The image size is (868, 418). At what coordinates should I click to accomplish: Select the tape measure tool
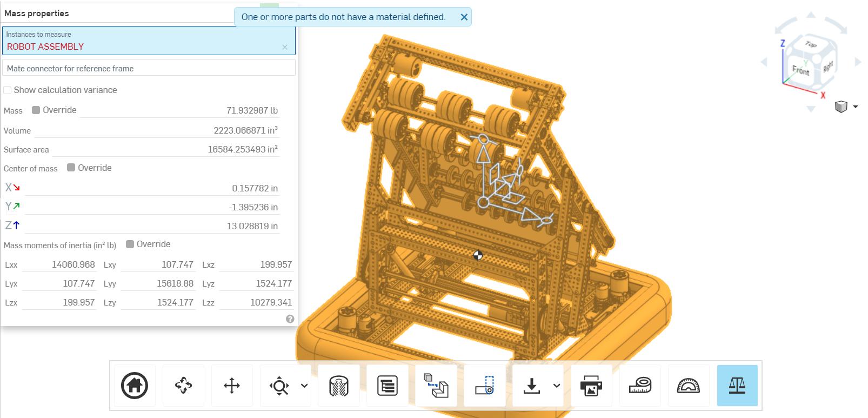pyautogui.click(x=640, y=386)
